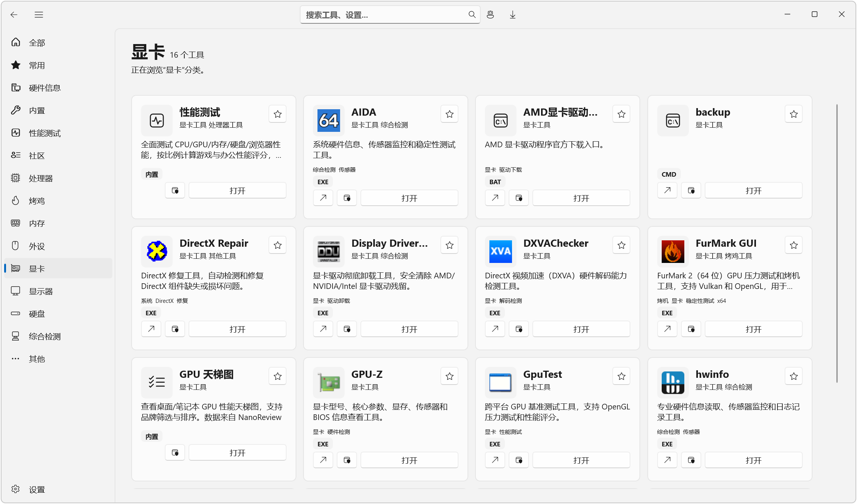
Task: Click the search magnifier icon
Action: coord(472,15)
